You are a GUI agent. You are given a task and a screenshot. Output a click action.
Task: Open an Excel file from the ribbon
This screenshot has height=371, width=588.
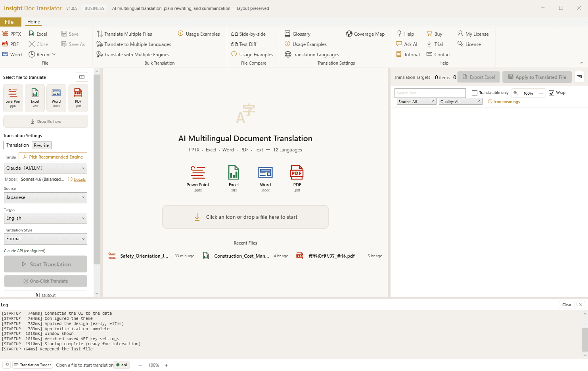[38, 34]
